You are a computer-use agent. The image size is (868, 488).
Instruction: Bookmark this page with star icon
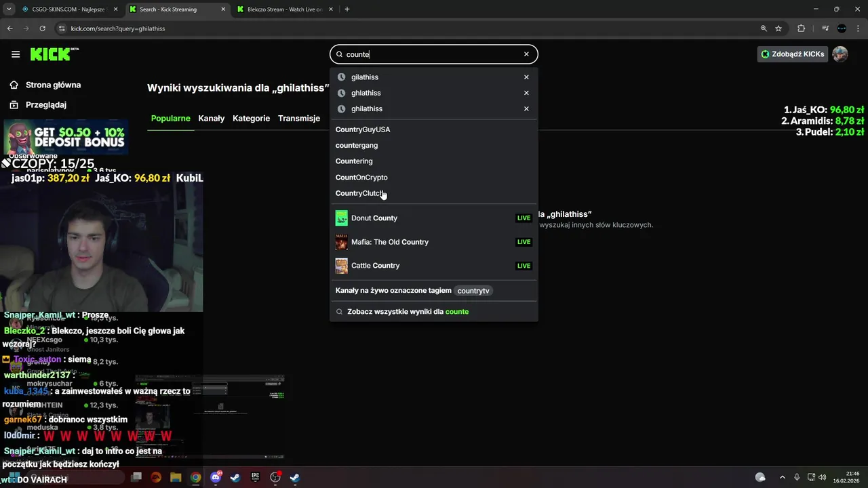click(778, 28)
